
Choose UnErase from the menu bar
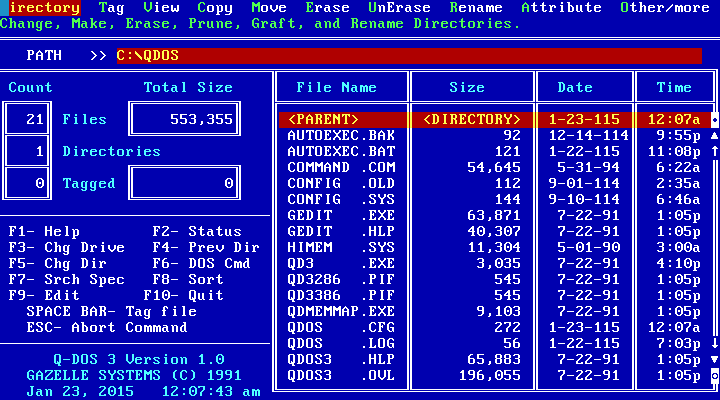pyautogui.click(x=399, y=8)
